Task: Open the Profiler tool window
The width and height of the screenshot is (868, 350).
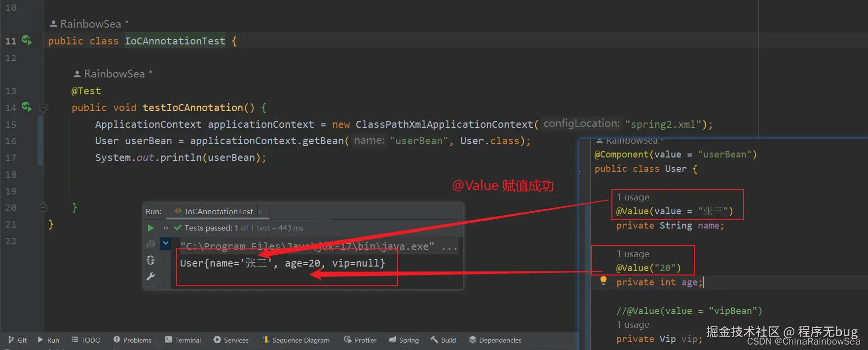Action: (x=360, y=340)
